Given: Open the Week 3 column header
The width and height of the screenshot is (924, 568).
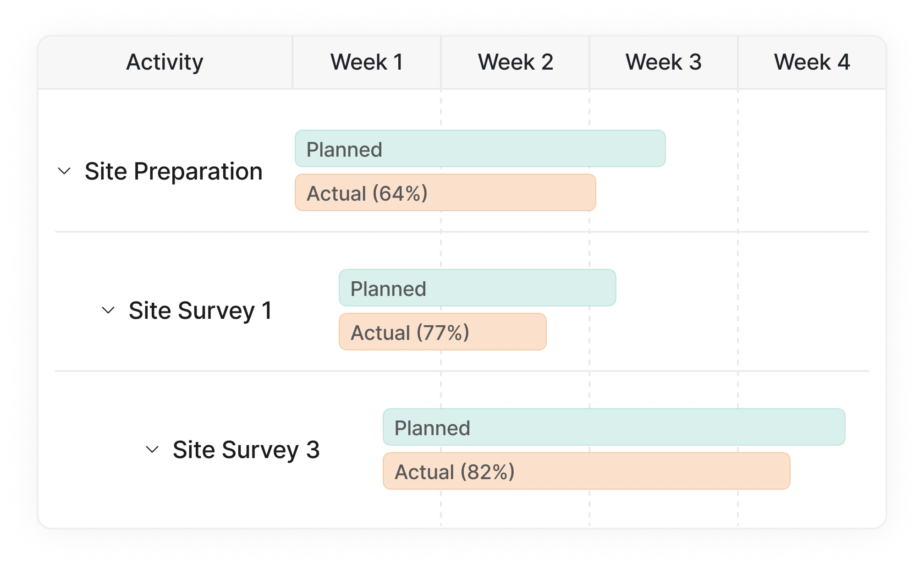Looking at the screenshot, I should coord(664,62).
